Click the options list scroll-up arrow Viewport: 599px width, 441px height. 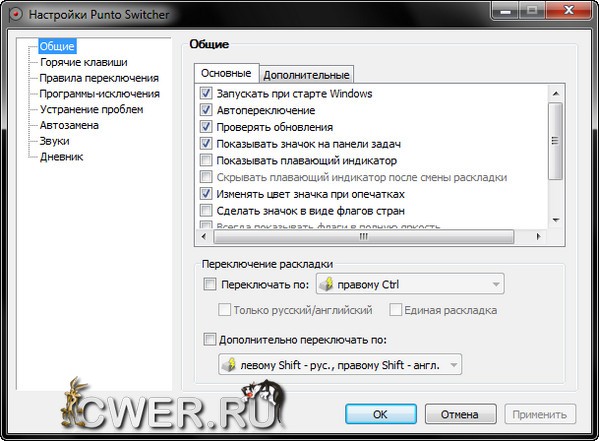(x=556, y=94)
